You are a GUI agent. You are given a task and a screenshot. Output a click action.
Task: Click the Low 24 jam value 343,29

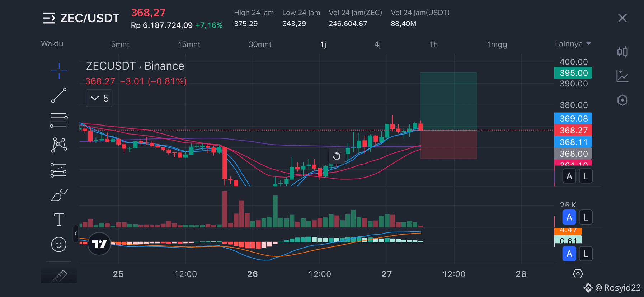point(294,24)
